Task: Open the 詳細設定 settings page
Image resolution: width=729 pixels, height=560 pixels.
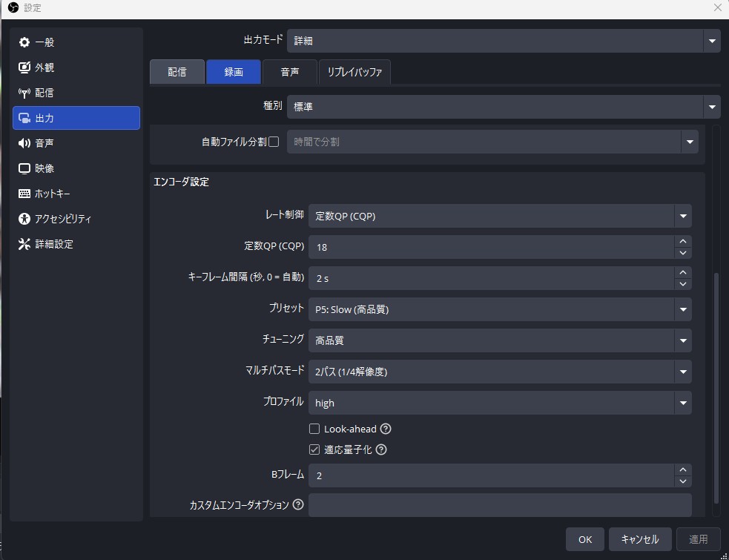Action: (x=76, y=244)
